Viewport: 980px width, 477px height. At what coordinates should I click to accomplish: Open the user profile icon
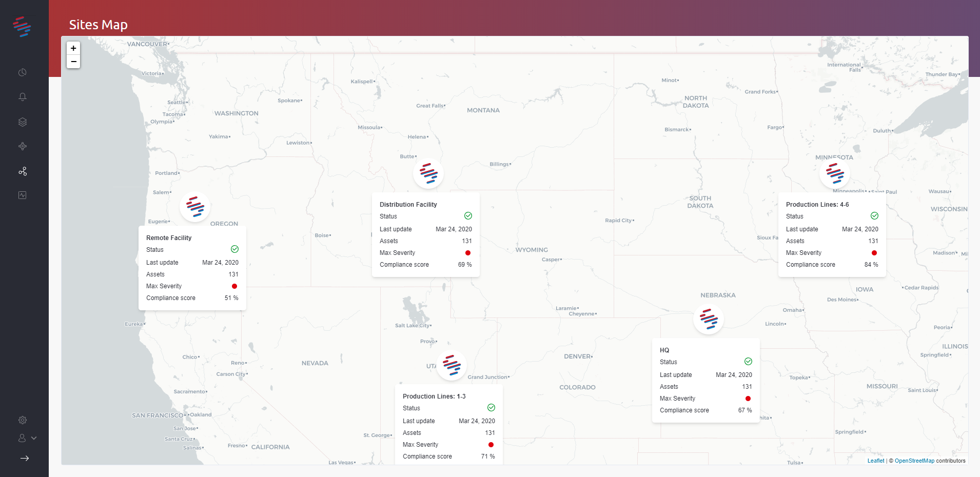click(22, 438)
